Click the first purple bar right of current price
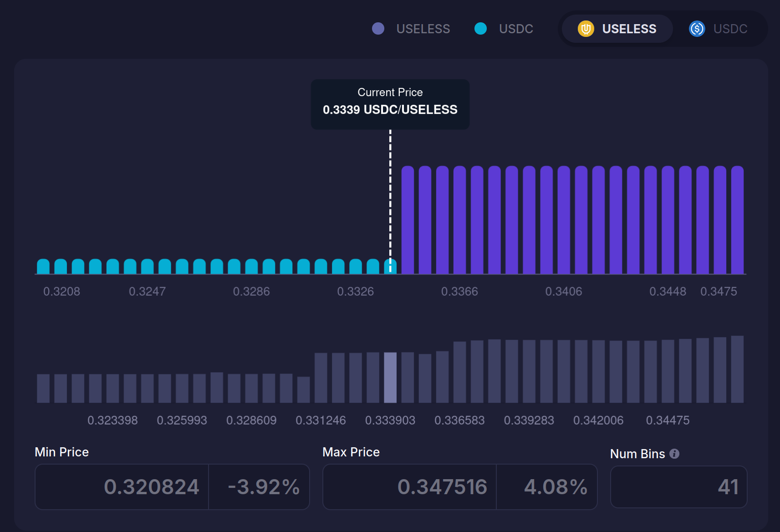This screenshot has width=780, height=532. tap(408, 220)
